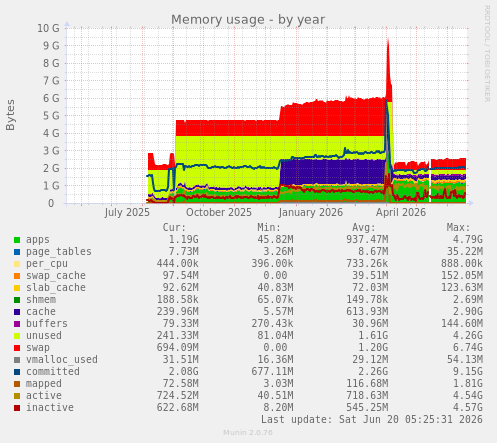Viewport: 497px width, 443px height.
Task: Click the '5 G' y-axis label
Action: (x=51, y=116)
